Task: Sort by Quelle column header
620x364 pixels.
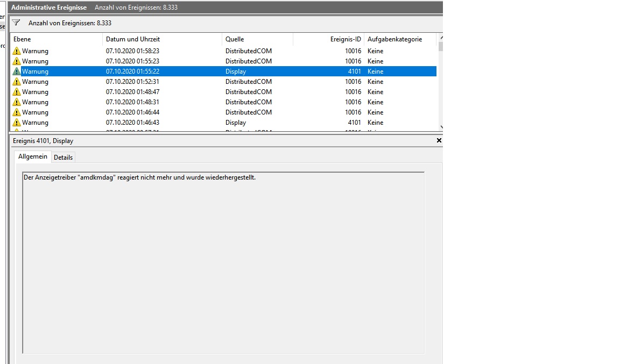Action: tap(257, 39)
